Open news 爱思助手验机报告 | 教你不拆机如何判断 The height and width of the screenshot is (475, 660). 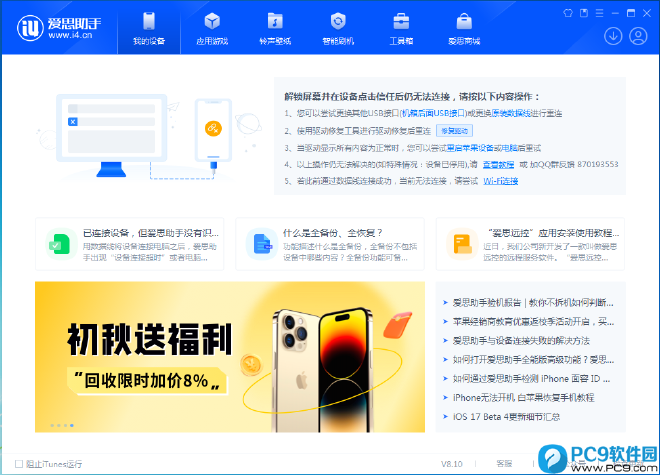(x=533, y=302)
